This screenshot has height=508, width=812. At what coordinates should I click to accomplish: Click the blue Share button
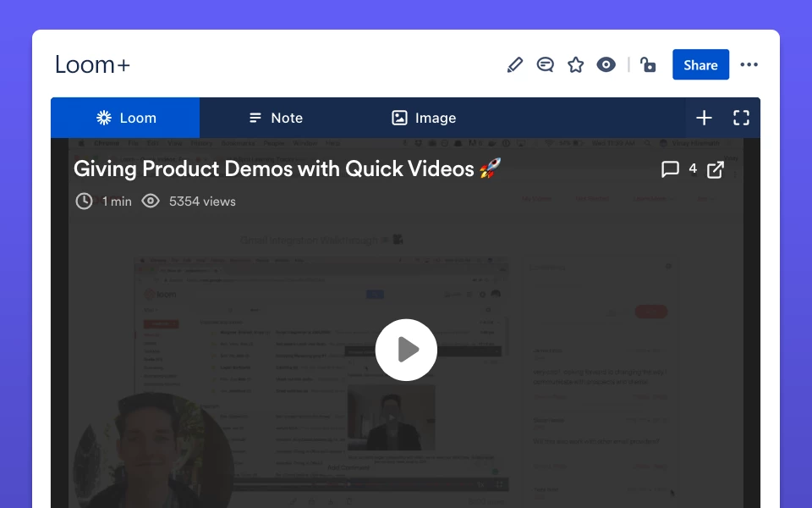700,65
